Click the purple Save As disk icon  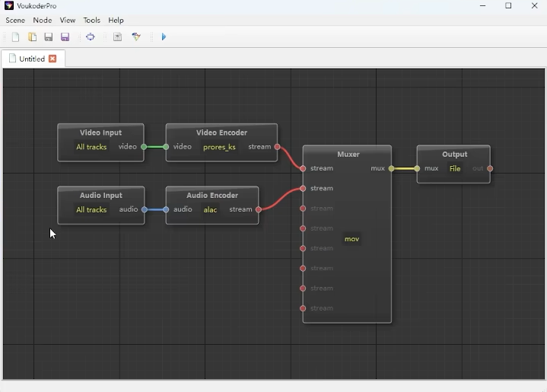tap(65, 37)
